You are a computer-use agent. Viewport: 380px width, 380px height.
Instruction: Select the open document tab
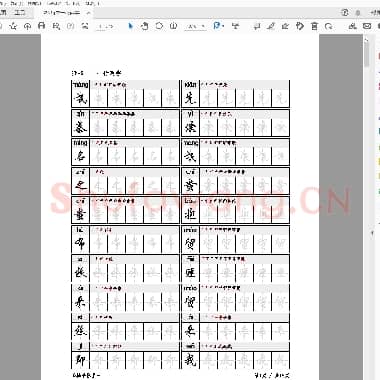[x=62, y=13]
